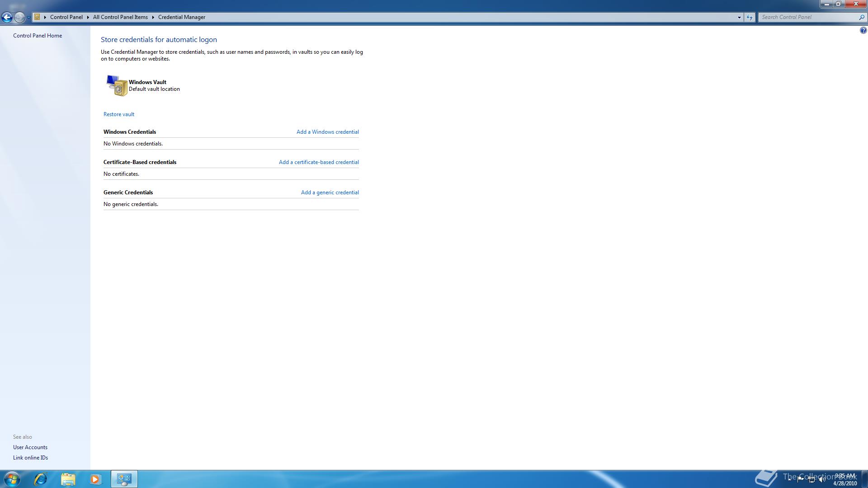Click the Control Panel taskbar button
The image size is (868, 488).
124,479
